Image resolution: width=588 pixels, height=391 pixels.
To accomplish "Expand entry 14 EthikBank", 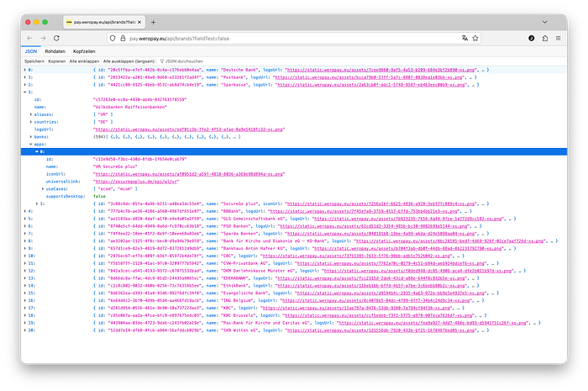I will coord(25,286).
